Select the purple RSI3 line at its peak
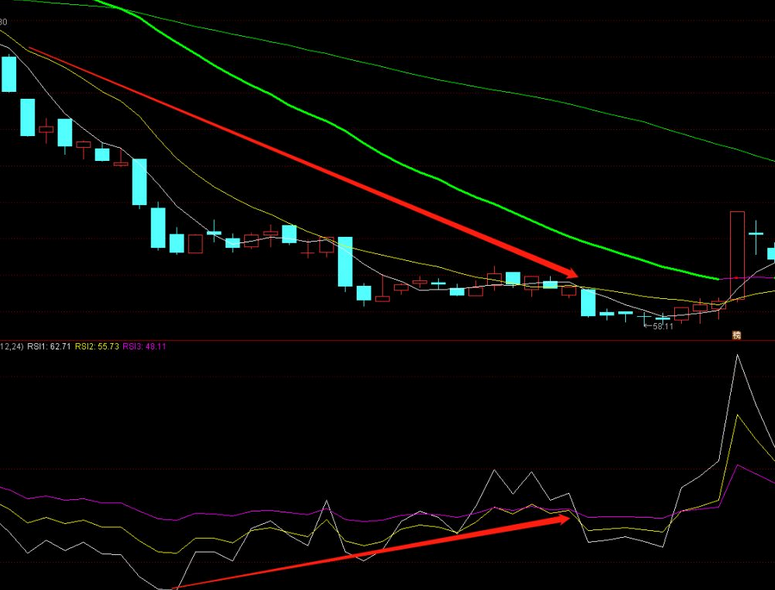Viewport: 775px width, 590px height. tap(737, 465)
